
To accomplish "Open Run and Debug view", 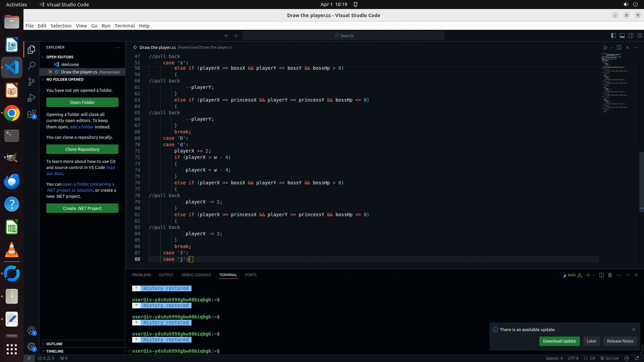I will coord(32,98).
